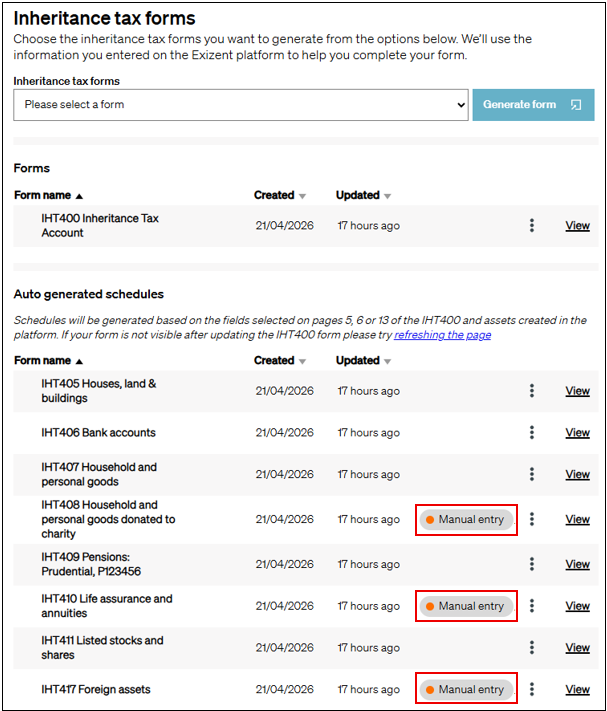Expand the 'Please select a form' dropdown
This screenshot has height=711, width=607.
click(x=241, y=105)
